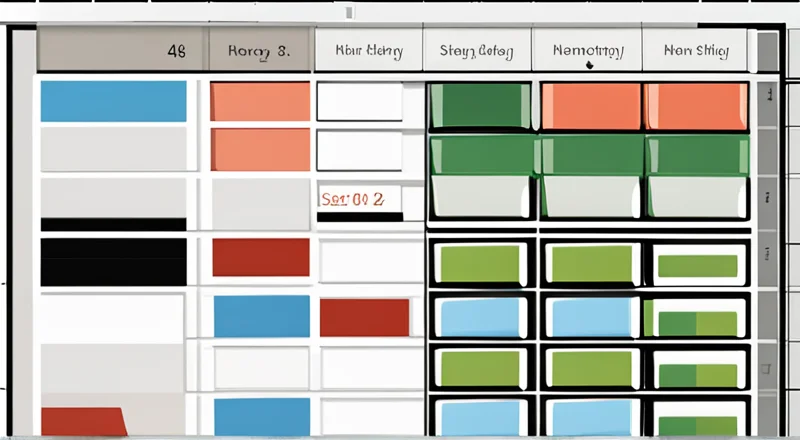The image size is (800, 440).
Task: Click the dark green cell directly below "Stayy Geteg"
Action: coord(479,106)
